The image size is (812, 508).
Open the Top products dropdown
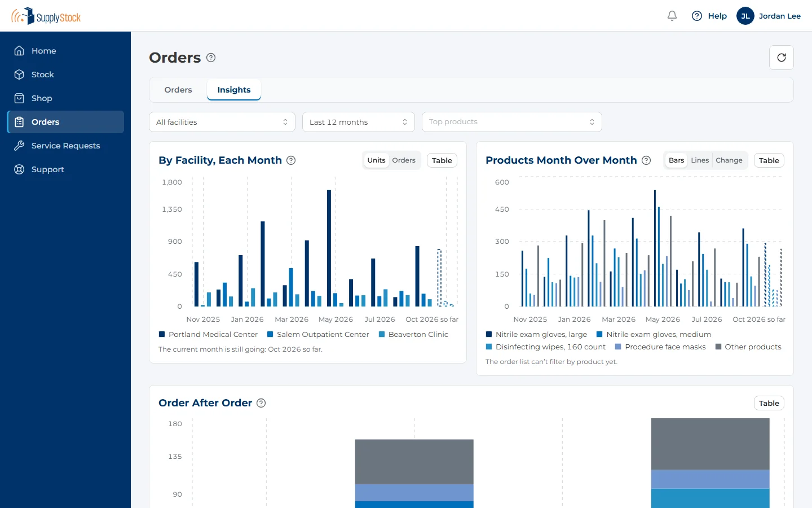click(512, 122)
